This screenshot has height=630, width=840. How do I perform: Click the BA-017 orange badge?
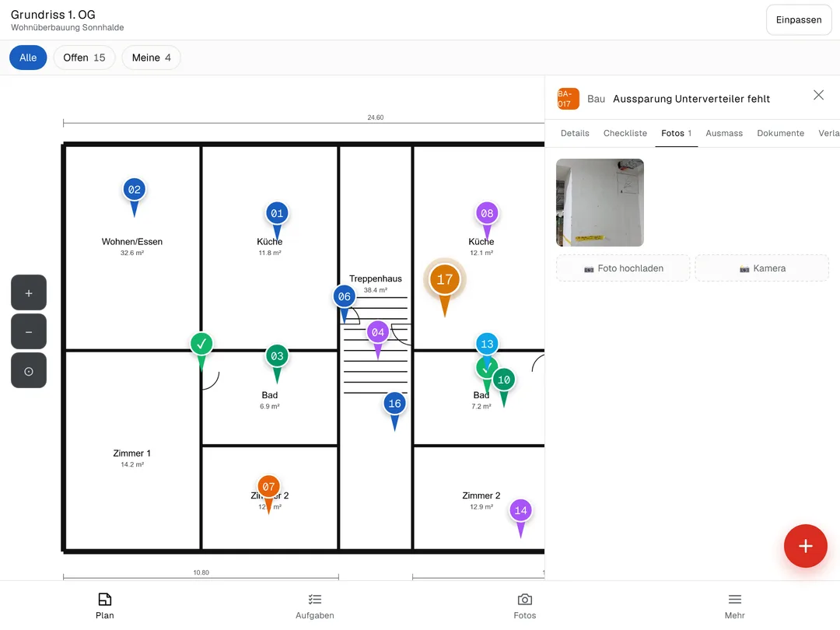tap(569, 99)
